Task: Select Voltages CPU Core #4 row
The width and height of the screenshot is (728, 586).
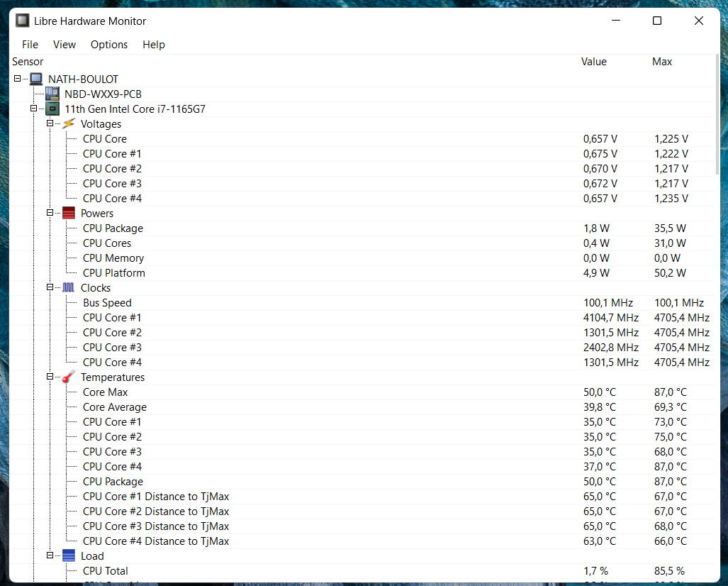Action: [362, 199]
